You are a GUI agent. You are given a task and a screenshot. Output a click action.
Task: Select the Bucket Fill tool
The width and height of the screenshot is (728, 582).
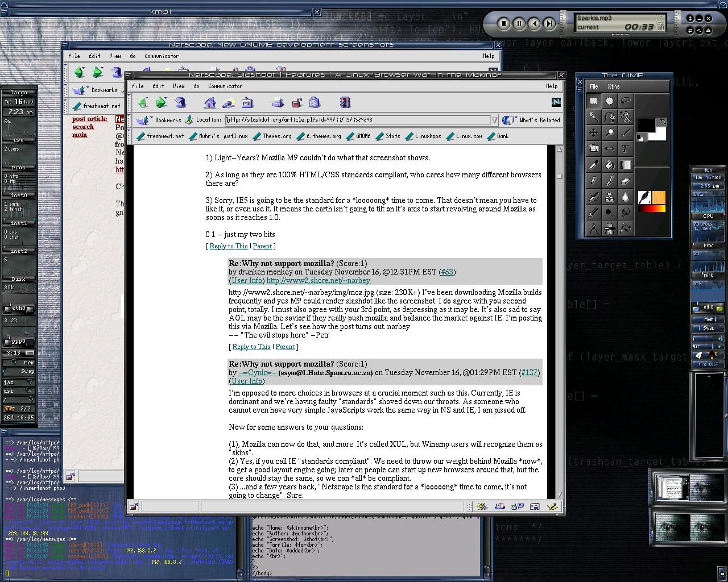[x=609, y=165]
